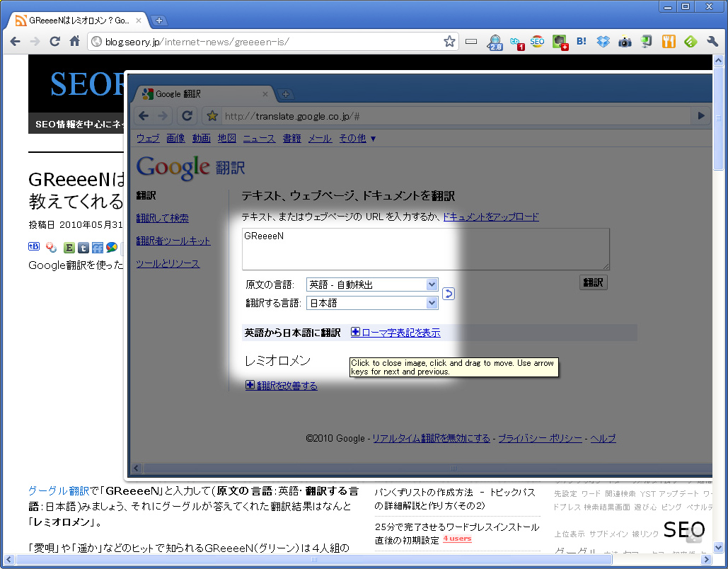The height and width of the screenshot is (569, 728).
Task: Open the Chrome wrench menu
Action: (x=712, y=42)
